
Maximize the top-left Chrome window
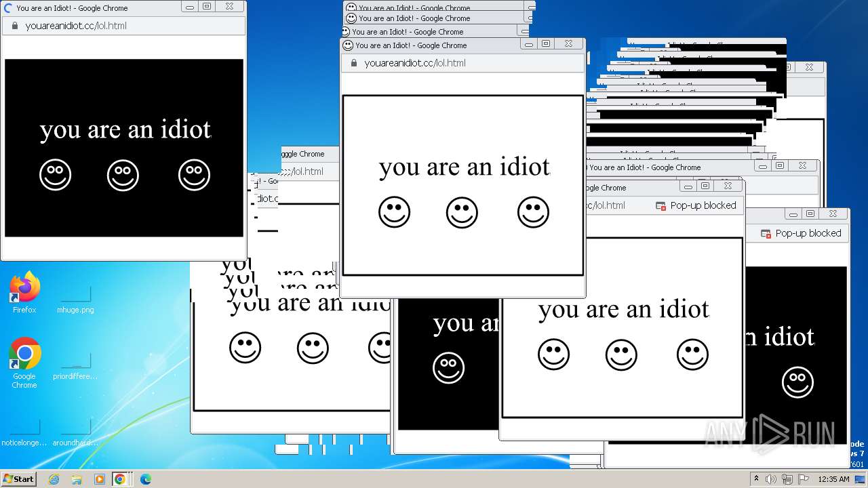pos(207,6)
